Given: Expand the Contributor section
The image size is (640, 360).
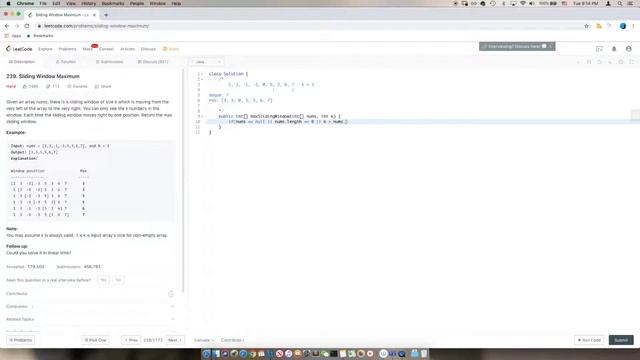Looking at the screenshot, I should (x=90, y=294).
